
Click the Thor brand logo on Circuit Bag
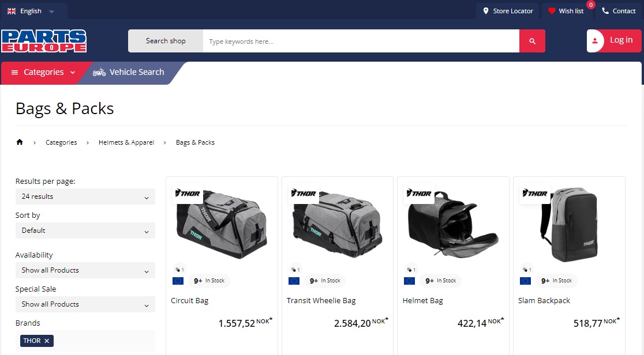point(188,193)
